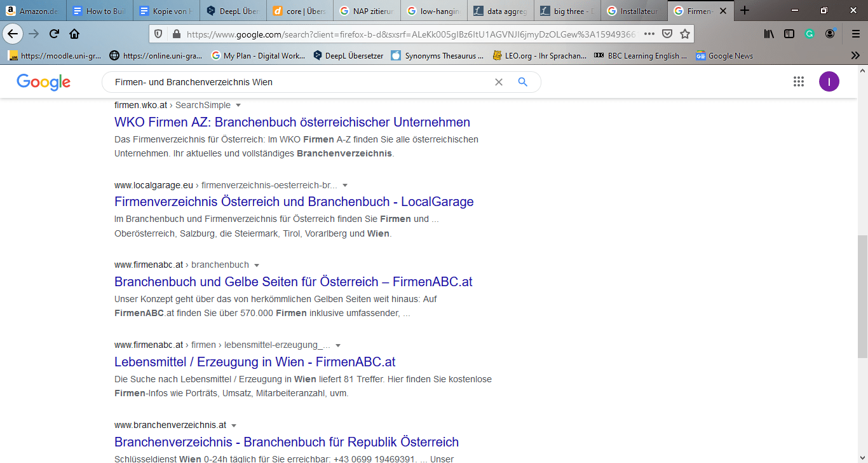Open a new browser tab
The width and height of the screenshot is (868, 463).
[x=745, y=10]
